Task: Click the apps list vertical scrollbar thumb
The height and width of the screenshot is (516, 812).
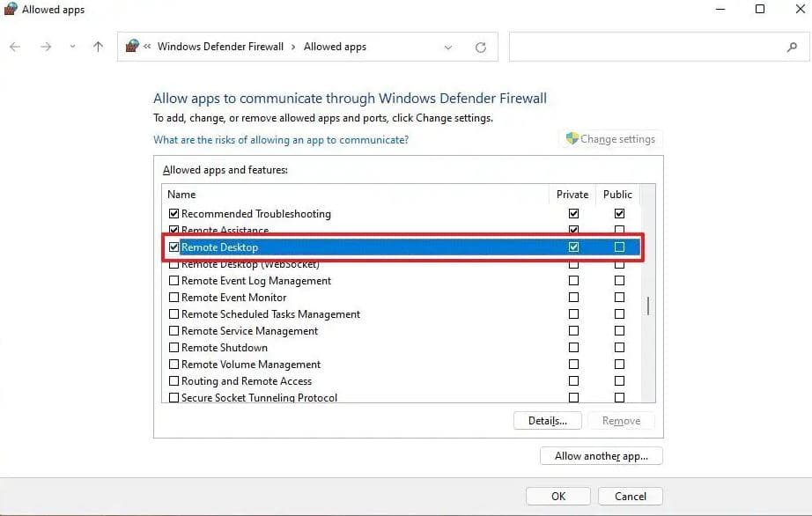Action: pos(648,306)
